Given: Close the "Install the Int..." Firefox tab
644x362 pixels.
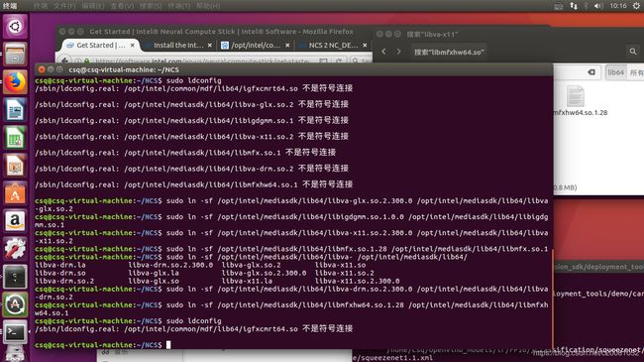Looking at the screenshot, I should tap(209, 46).
